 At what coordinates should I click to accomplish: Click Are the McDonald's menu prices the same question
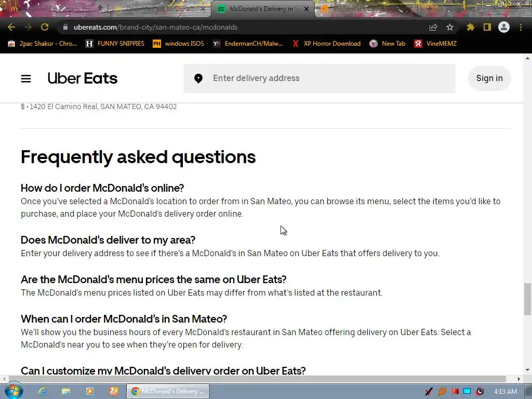click(x=154, y=279)
